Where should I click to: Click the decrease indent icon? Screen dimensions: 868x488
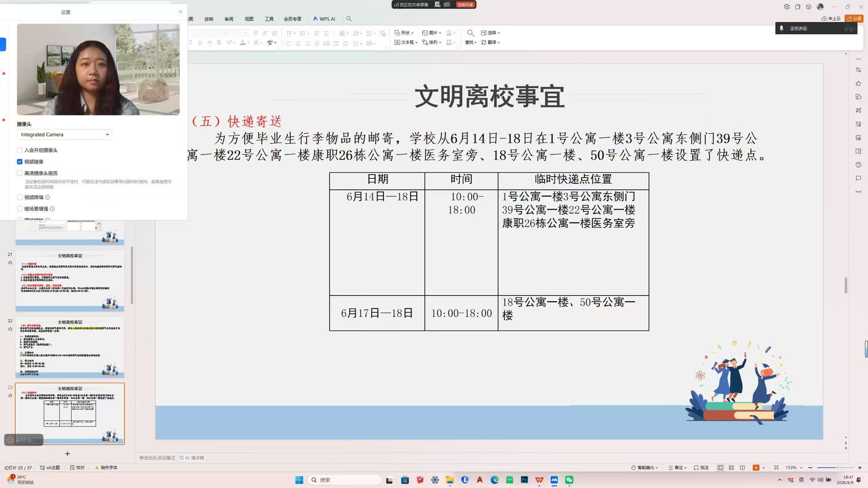point(317,33)
